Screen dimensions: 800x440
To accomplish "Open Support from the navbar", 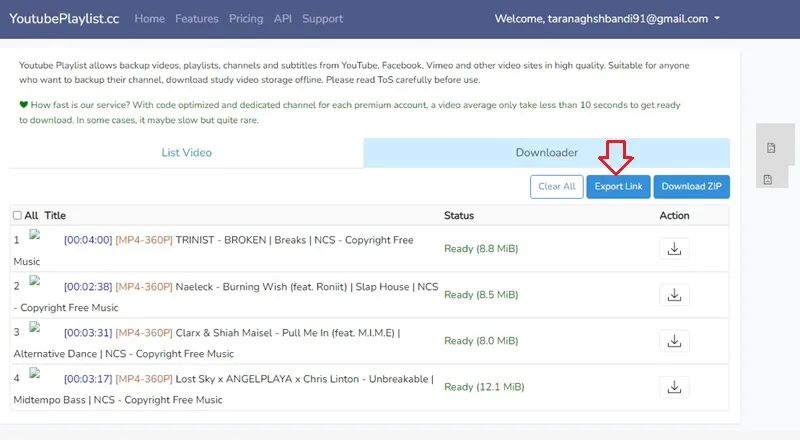I will click(x=322, y=19).
